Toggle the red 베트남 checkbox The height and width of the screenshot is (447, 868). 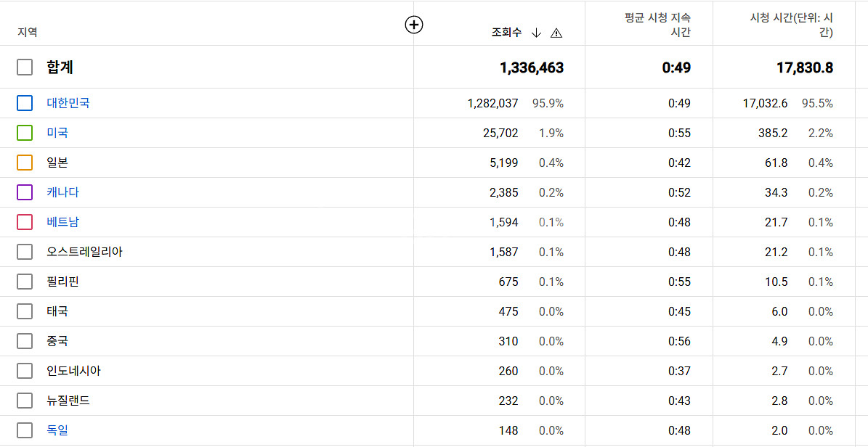(x=25, y=222)
